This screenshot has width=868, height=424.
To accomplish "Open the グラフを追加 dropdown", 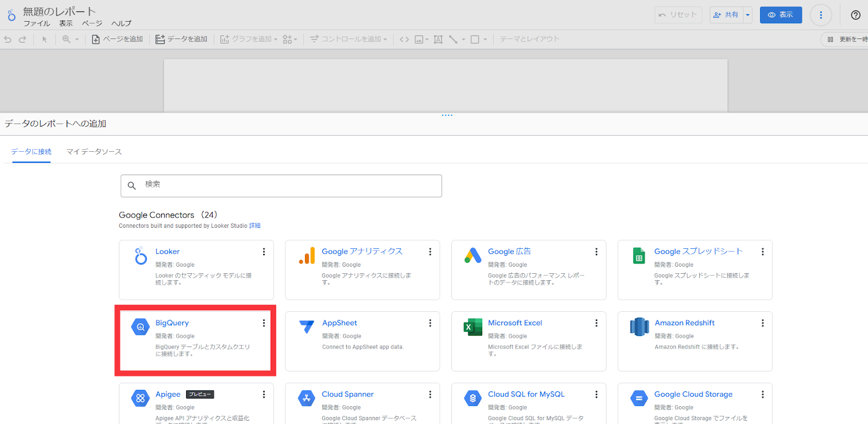I will pyautogui.click(x=248, y=39).
